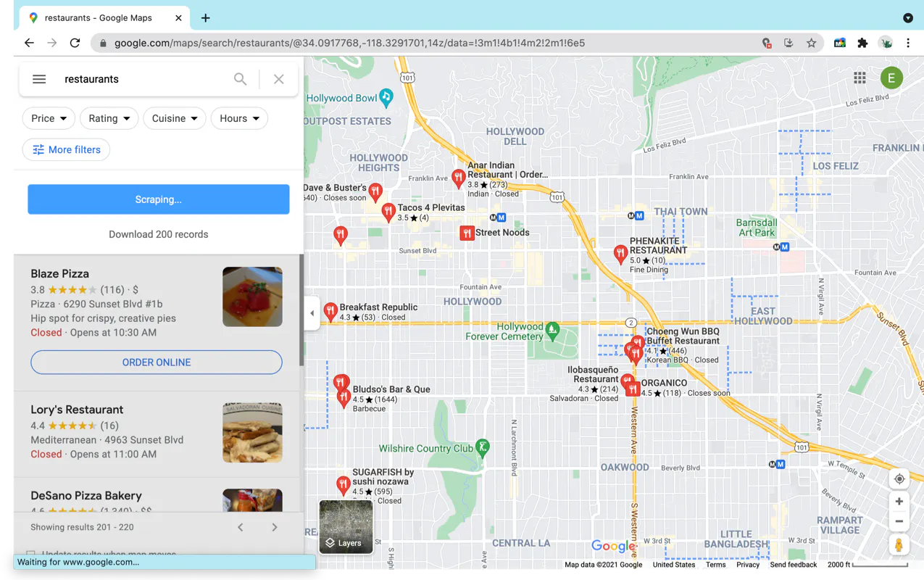Image resolution: width=924 pixels, height=580 pixels.
Task: Click the restaurants search input field
Action: click(145, 79)
